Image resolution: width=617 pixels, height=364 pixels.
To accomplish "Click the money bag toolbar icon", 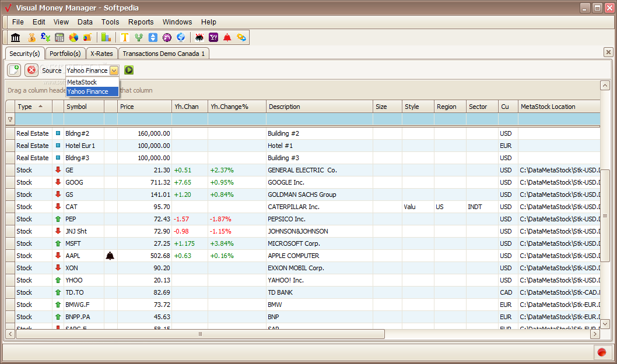I will pos(31,37).
